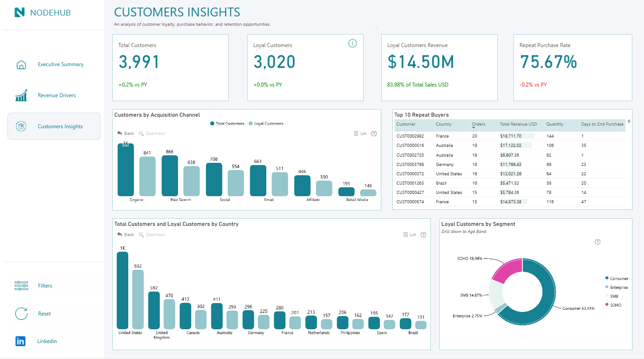Select the Paid Search total bar labeled 866
This screenshot has height=359, width=644.
click(x=170, y=176)
